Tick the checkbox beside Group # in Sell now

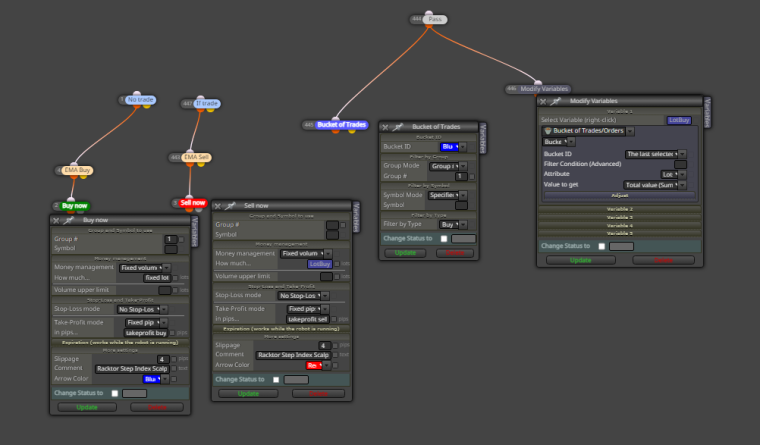(343, 225)
